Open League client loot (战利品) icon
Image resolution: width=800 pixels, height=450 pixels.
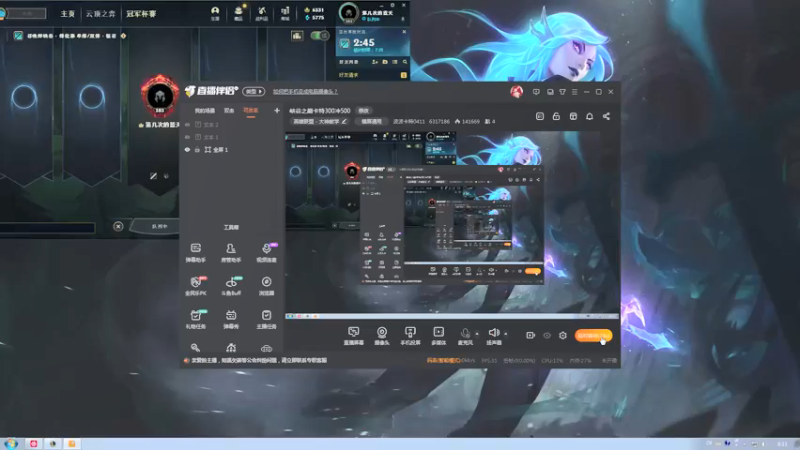(262, 13)
